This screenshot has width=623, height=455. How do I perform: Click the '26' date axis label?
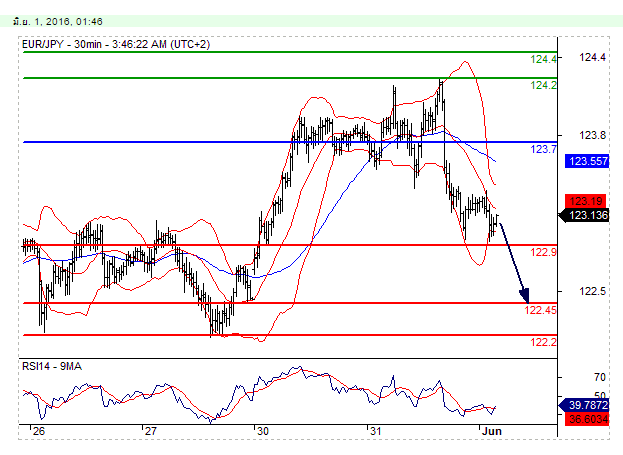(39, 431)
